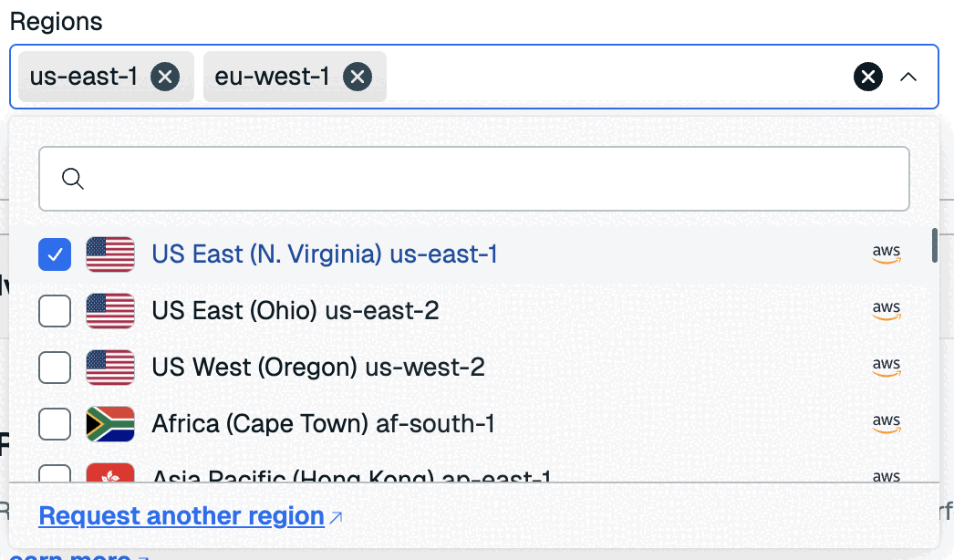
Task: Select Africa (Cape Town) af-south-1 option
Action: pyautogui.click(x=323, y=424)
